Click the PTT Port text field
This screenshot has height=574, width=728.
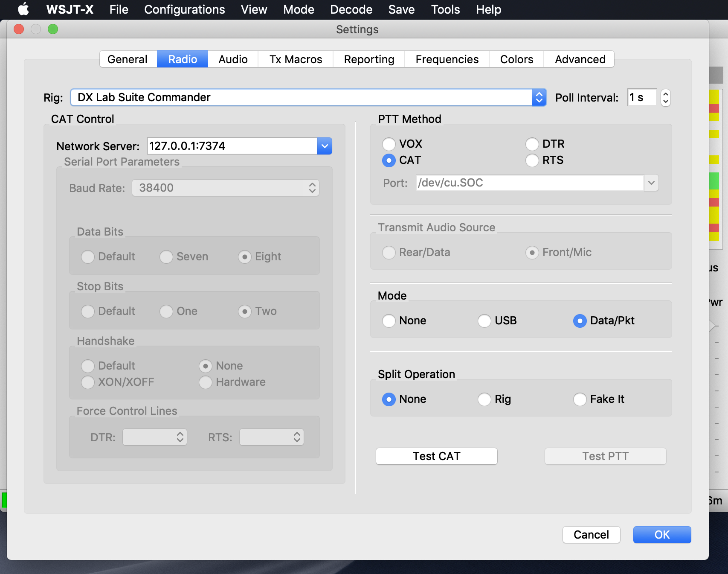(x=530, y=183)
